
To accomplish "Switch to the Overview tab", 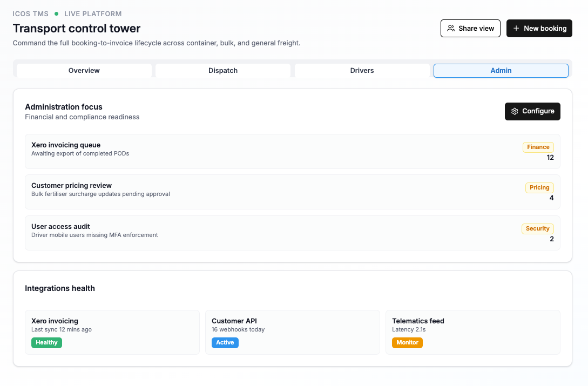I will point(84,71).
